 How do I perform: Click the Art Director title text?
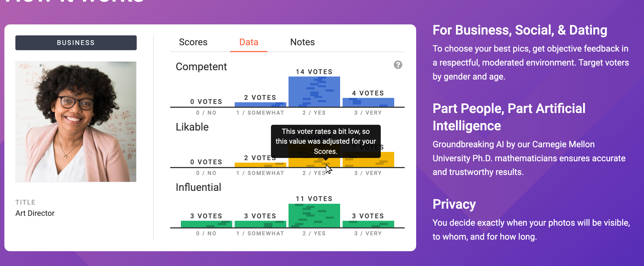click(x=35, y=213)
